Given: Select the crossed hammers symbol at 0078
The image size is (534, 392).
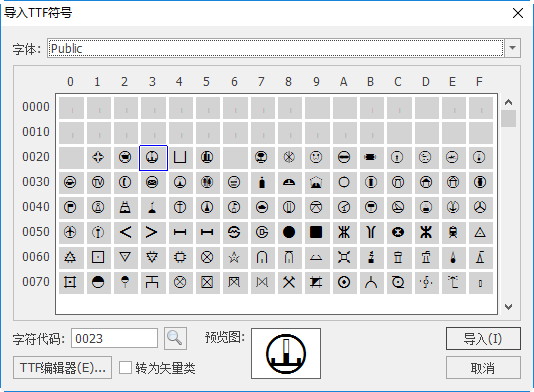Looking at the screenshot, I should tap(289, 282).
